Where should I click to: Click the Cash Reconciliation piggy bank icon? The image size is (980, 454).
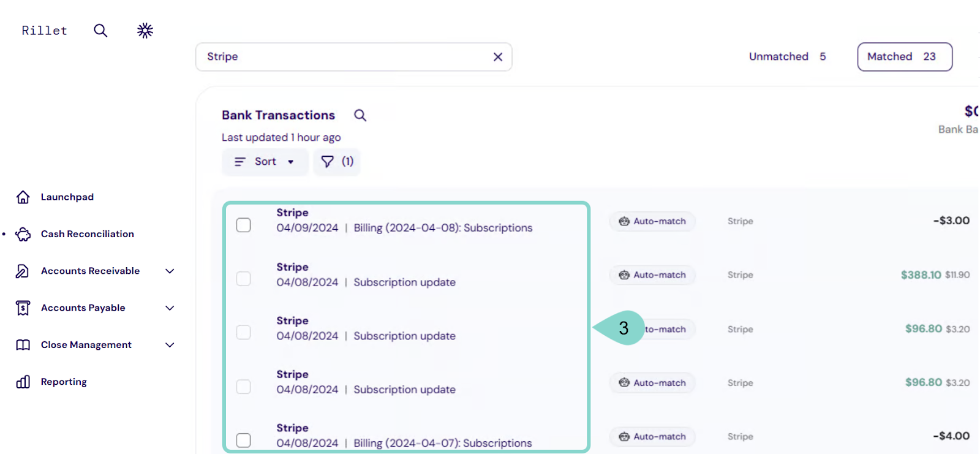click(23, 234)
